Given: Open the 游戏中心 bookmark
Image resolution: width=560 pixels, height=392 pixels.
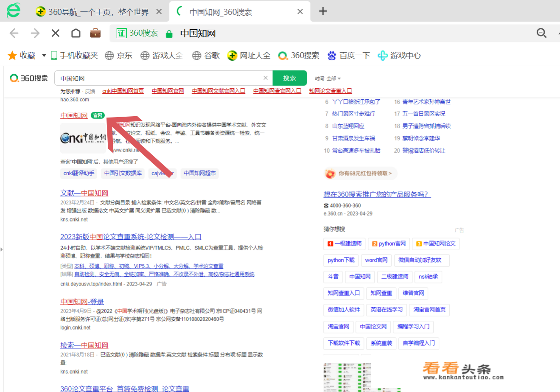Looking at the screenshot, I should pyautogui.click(x=399, y=55).
